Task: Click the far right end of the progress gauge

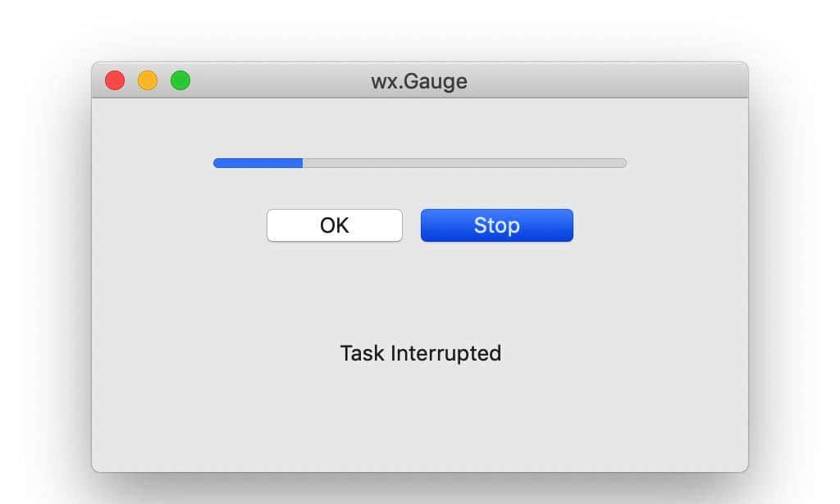Action: tap(623, 163)
